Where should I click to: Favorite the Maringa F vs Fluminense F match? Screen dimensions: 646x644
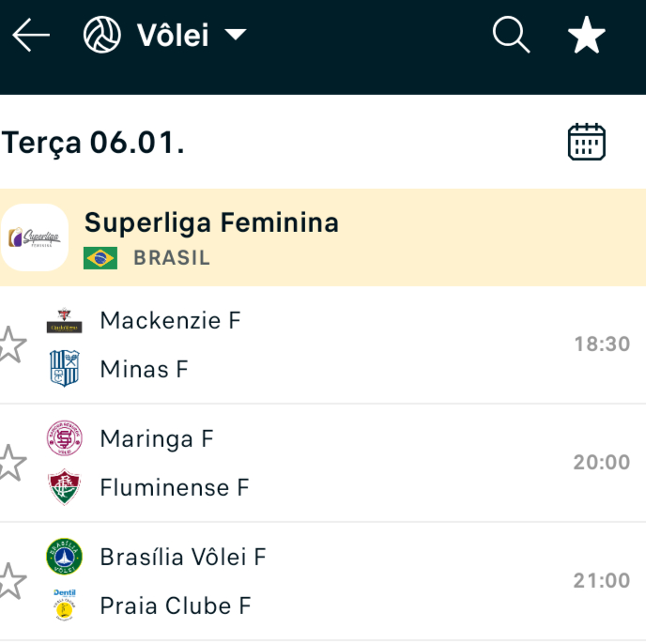point(9,463)
